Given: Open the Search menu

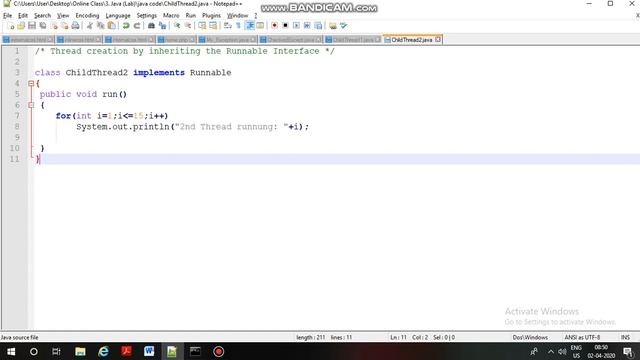Looking at the screenshot, I should point(42,16).
